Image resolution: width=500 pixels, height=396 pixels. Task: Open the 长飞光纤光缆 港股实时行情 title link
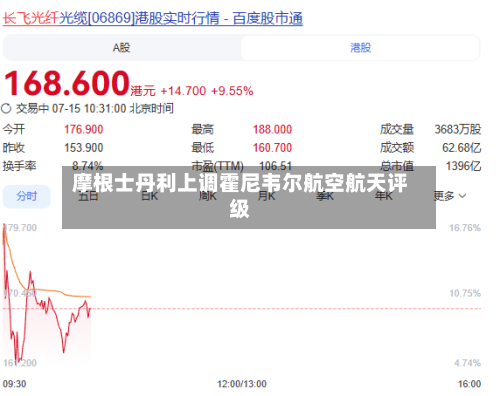pyautogui.click(x=153, y=18)
